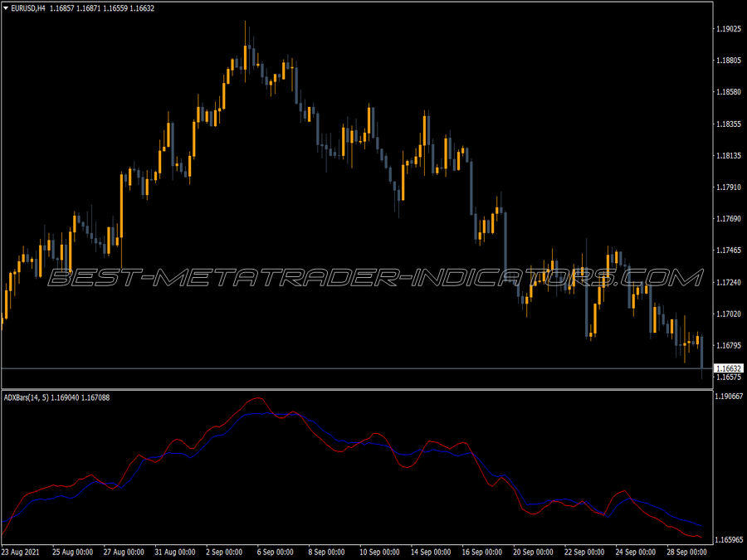Click the 24 Sep 00:00 time label
This screenshot has height=560, width=747.
pyautogui.click(x=636, y=553)
